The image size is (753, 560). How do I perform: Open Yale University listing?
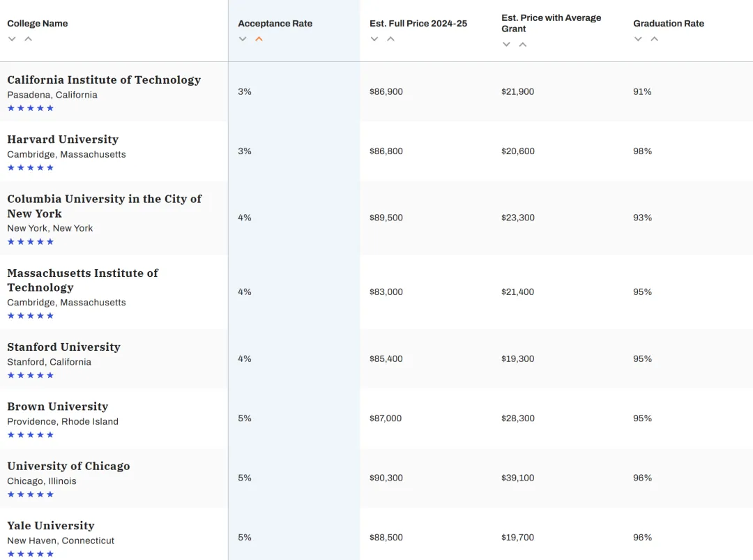tap(51, 525)
